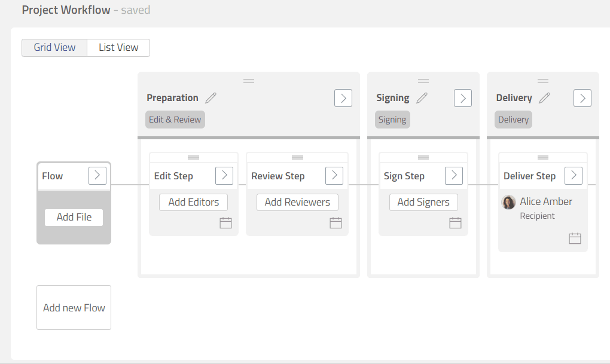Open the Edit Step calendar icon
The width and height of the screenshot is (610, 364).
coord(225,223)
